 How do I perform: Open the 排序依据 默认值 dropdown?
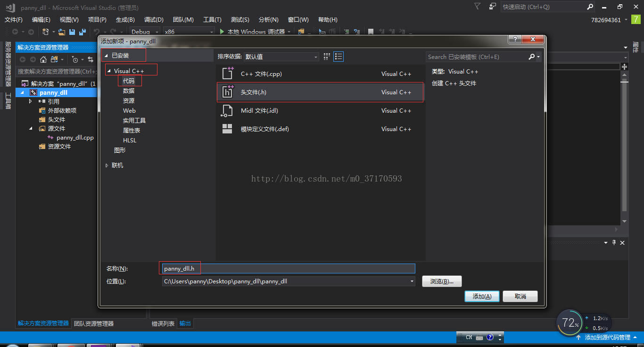(x=281, y=57)
